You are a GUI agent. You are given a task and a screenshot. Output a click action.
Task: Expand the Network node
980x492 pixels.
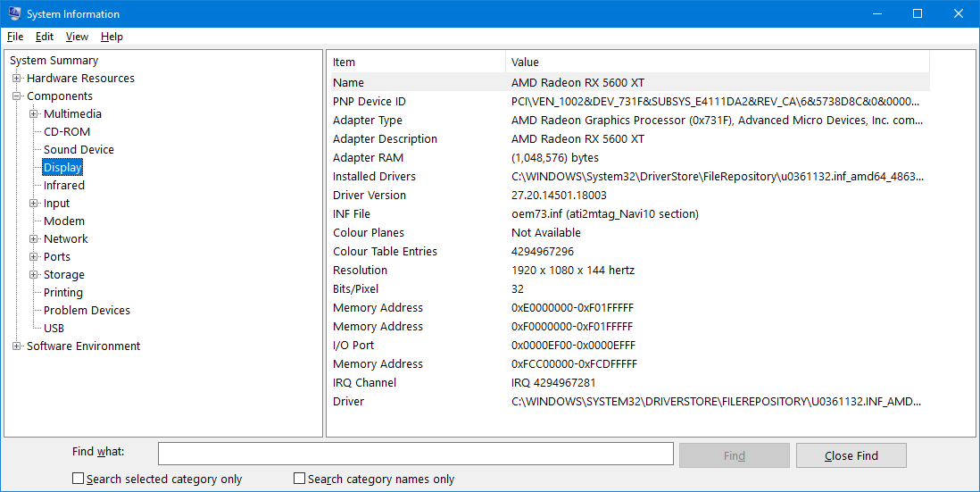click(x=34, y=238)
